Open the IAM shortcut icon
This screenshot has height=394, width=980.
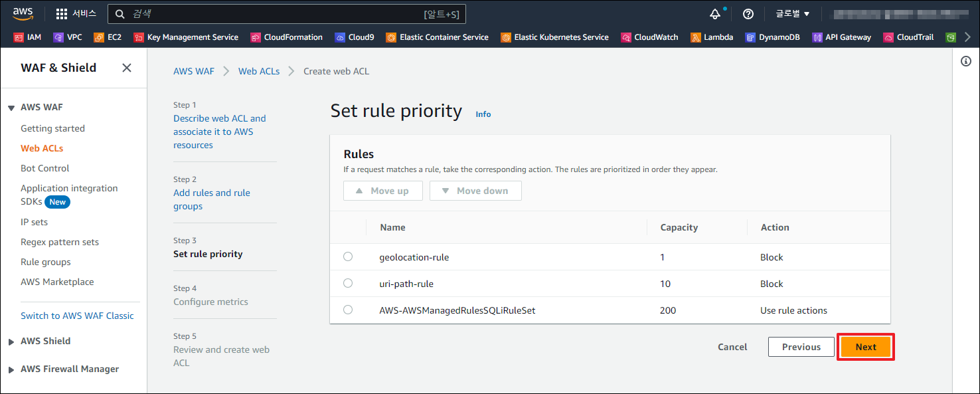click(x=19, y=37)
